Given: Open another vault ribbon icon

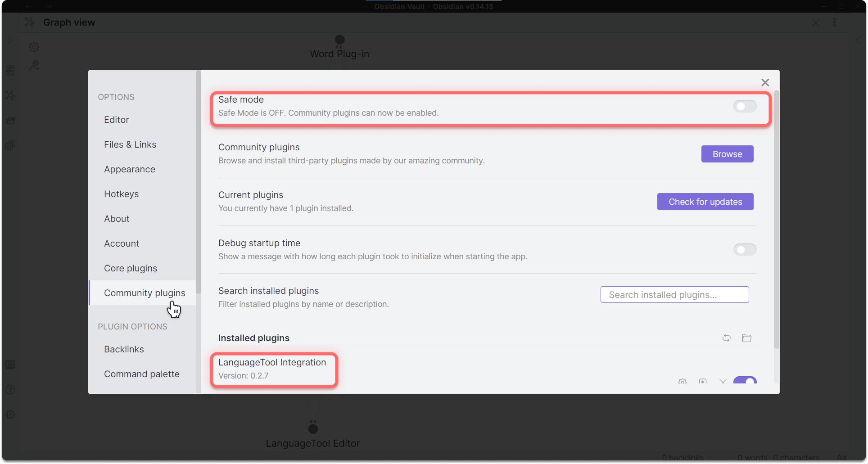Looking at the screenshot, I should pos(10,365).
